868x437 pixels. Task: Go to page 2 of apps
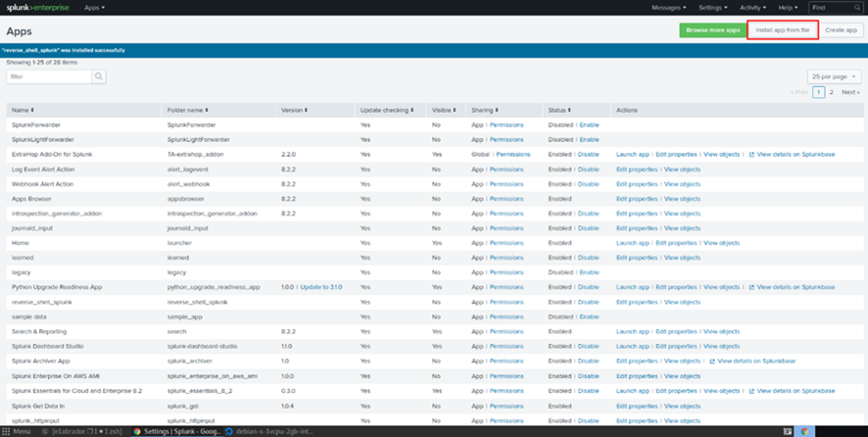(x=831, y=92)
